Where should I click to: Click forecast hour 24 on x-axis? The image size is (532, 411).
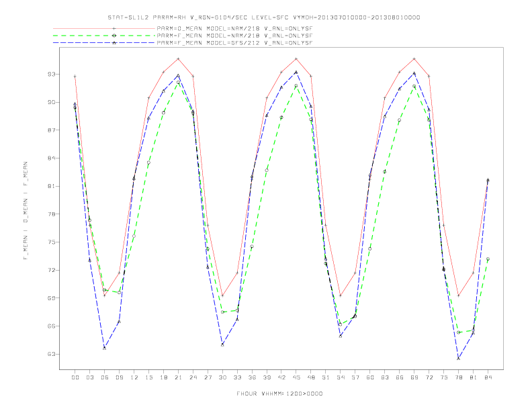tap(193, 377)
